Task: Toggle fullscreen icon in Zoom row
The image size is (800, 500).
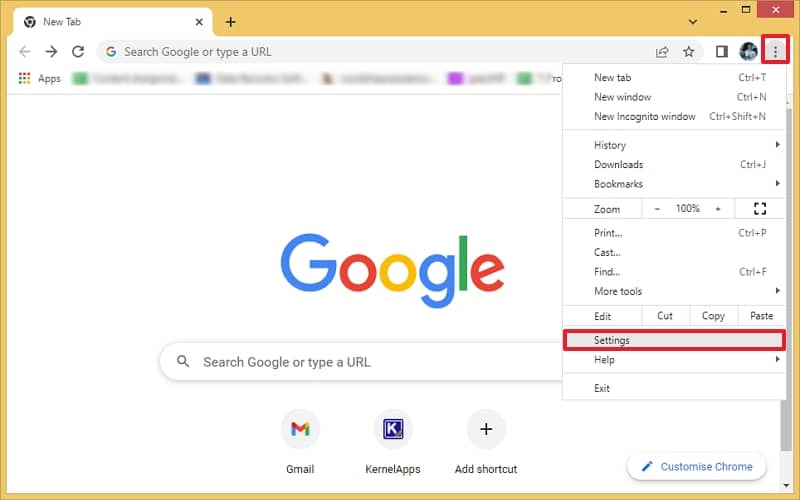Action: tap(760, 208)
